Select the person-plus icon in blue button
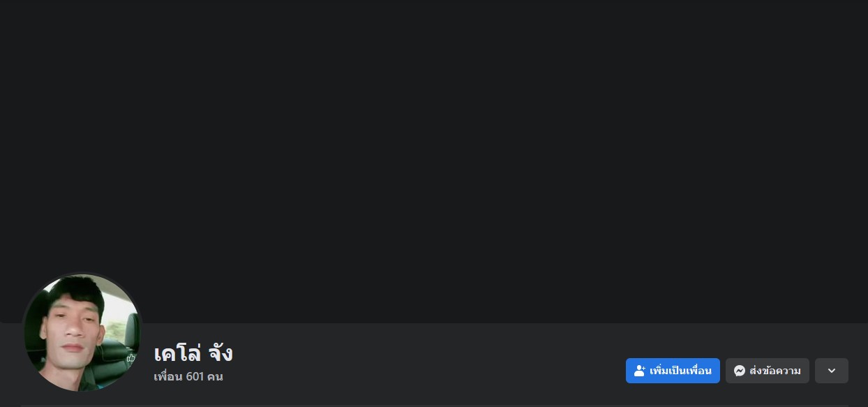 coord(639,371)
